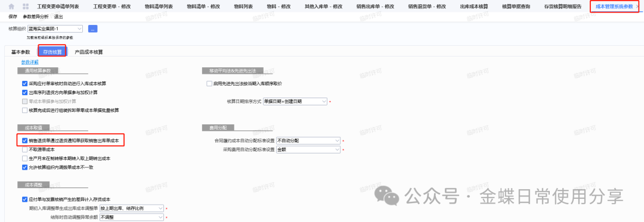Open the app grid menu icon
The height and width of the screenshot is (222, 644).
pyautogui.click(x=26, y=7)
